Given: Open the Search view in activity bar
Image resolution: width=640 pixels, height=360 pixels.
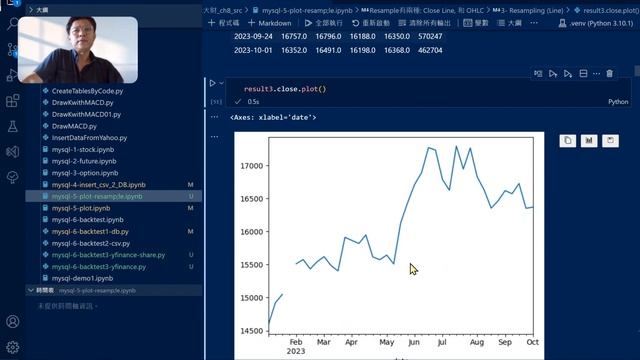Looking at the screenshot, I should coord(12,24).
